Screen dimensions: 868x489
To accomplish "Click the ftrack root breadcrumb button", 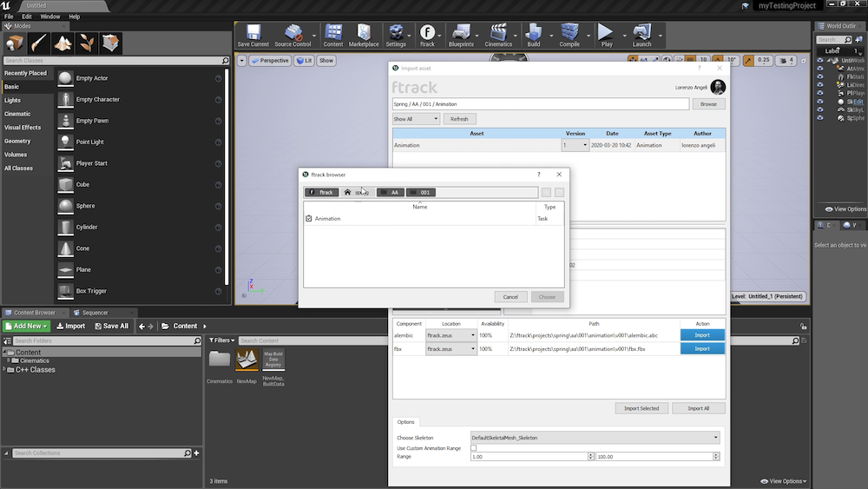I will (x=322, y=192).
